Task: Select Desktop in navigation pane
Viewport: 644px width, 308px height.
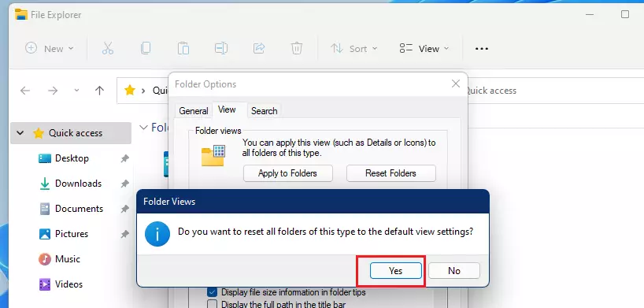Action: pyautogui.click(x=72, y=158)
